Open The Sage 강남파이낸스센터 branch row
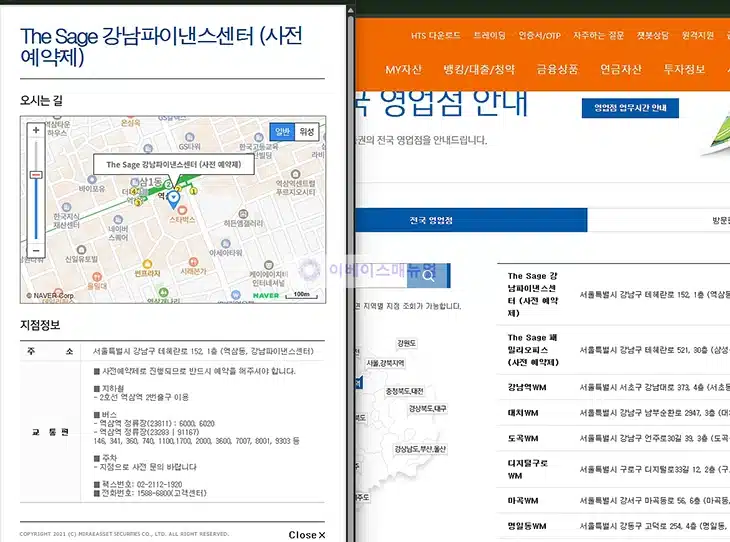730x542 pixels. point(614,294)
